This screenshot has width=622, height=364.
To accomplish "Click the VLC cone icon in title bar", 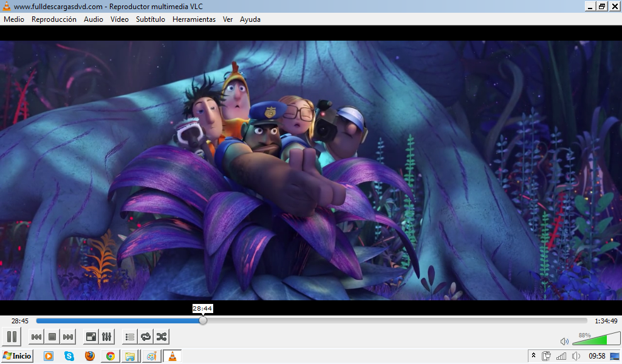I will coord(6,6).
